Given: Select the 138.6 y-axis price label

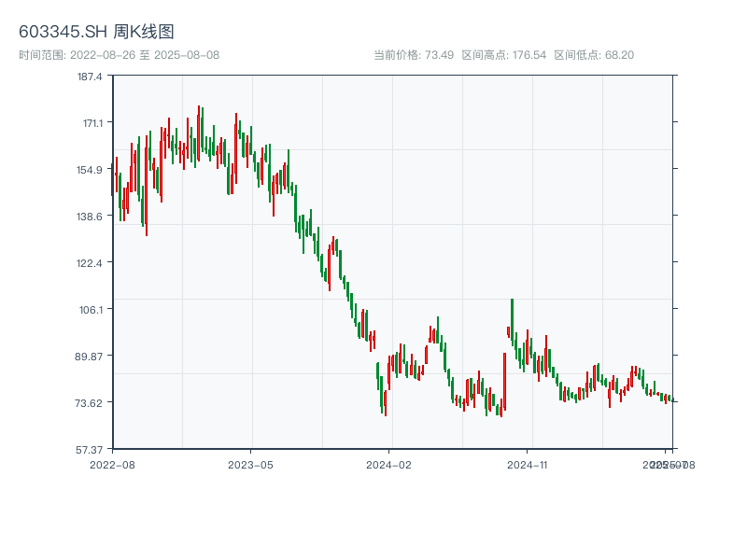Looking at the screenshot, I should pos(90,217).
